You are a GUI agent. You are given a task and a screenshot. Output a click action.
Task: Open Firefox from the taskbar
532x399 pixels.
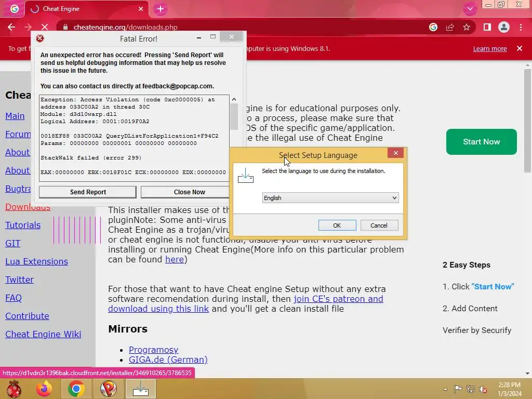click(x=44, y=389)
